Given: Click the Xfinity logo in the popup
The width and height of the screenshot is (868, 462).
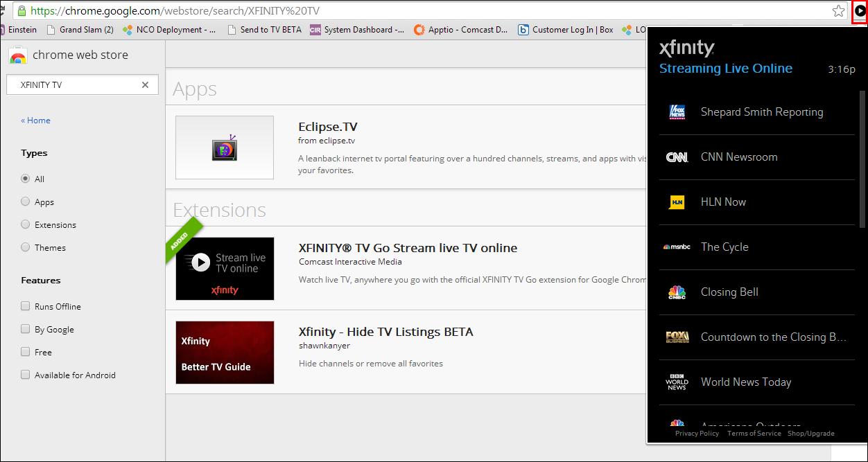Looking at the screenshot, I should [686, 48].
